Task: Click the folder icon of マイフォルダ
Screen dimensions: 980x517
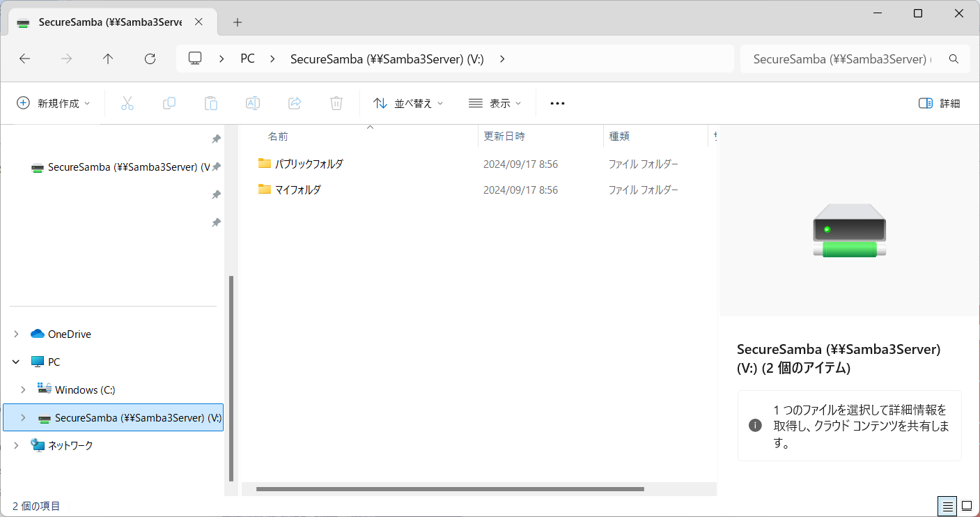Action: (x=264, y=189)
